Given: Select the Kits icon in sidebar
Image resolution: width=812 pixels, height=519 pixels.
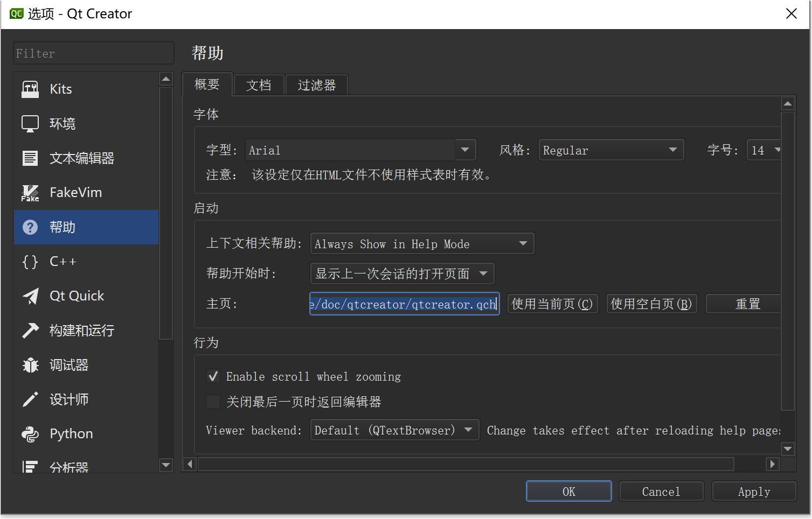Looking at the screenshot, I should click(x=30, y=89).
